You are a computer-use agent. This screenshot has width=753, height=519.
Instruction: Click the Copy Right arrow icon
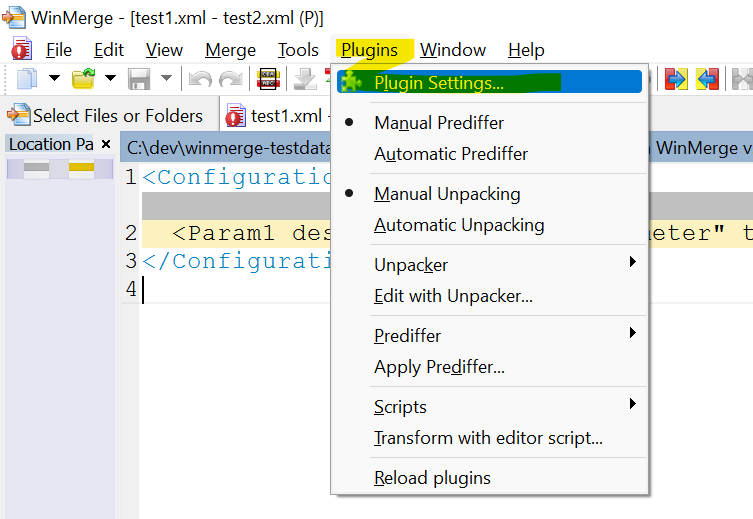(676, 79)
